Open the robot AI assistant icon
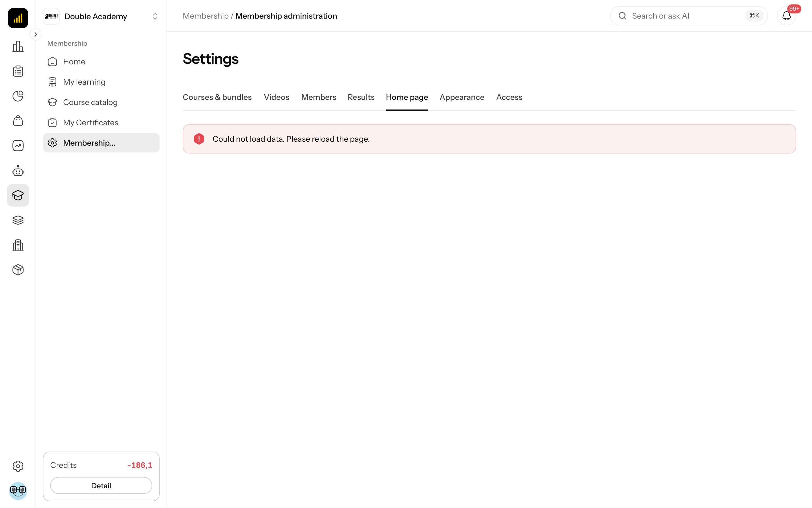This screenshot has width=812, height=508. pos(18,171)
